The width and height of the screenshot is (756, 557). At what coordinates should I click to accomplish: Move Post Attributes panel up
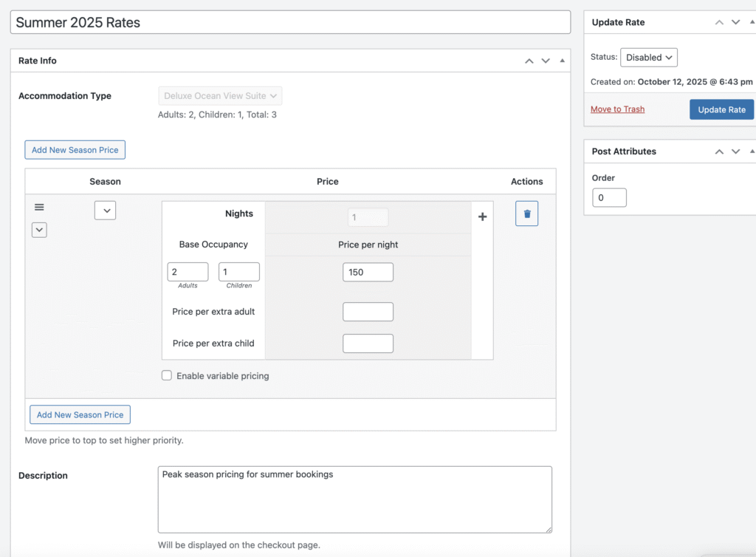(719, 151)
